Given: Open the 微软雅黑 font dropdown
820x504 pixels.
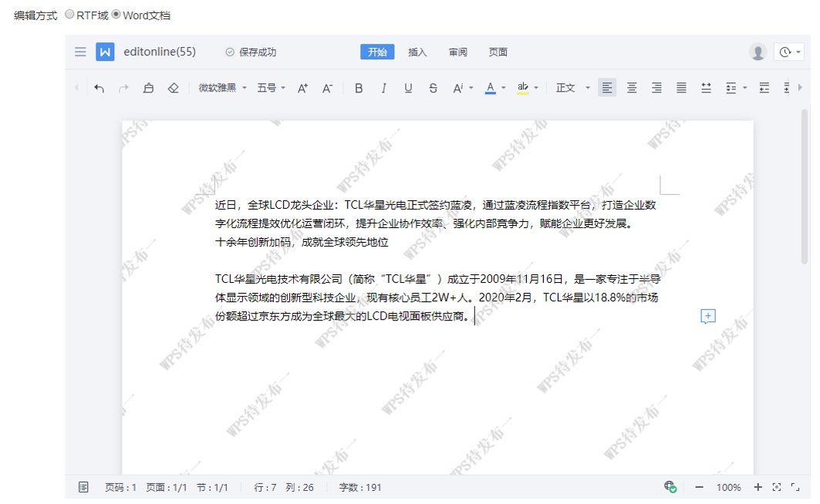Looking at the screenshot, I should coord(222,88).
